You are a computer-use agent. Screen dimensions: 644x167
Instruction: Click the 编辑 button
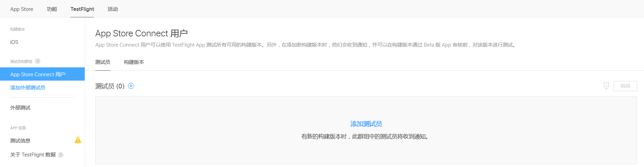point(625,86)
